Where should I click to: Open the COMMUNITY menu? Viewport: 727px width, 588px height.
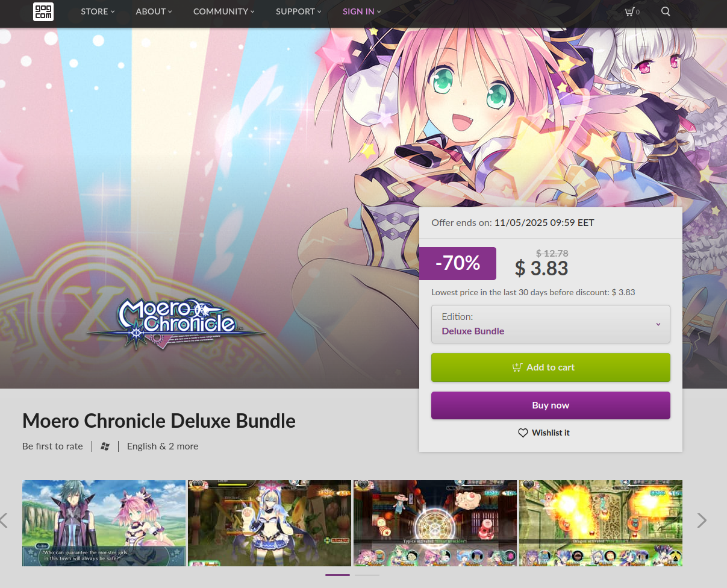click(x=223, y=11)
